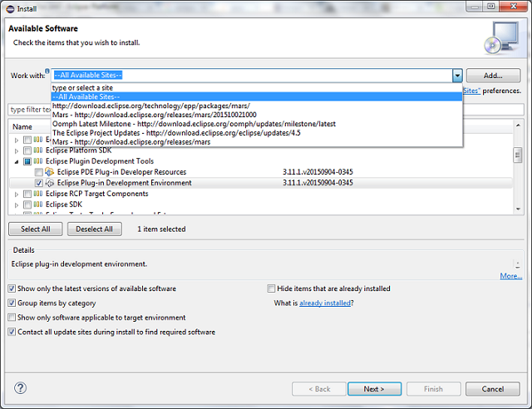Click the Work with combo text field

[x=252, y=76]
